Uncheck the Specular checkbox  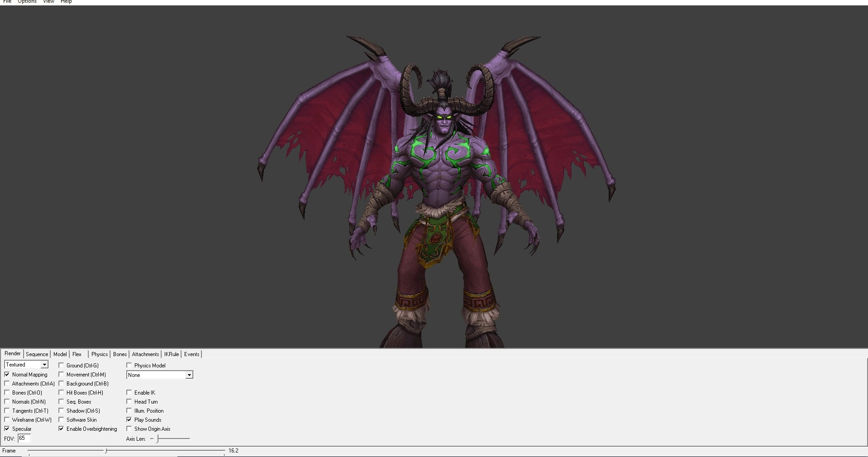coord(7,428)
